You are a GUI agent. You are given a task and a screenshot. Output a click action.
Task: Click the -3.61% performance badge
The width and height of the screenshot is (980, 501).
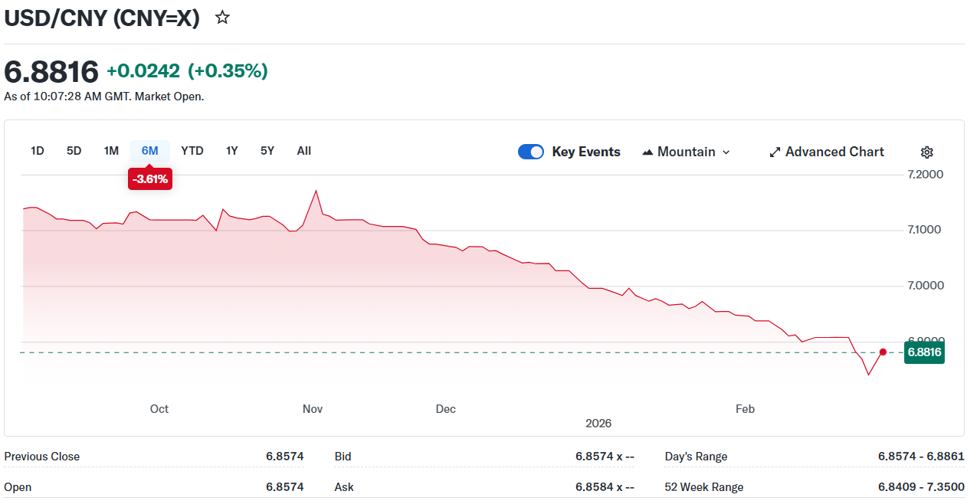[150, 179]
